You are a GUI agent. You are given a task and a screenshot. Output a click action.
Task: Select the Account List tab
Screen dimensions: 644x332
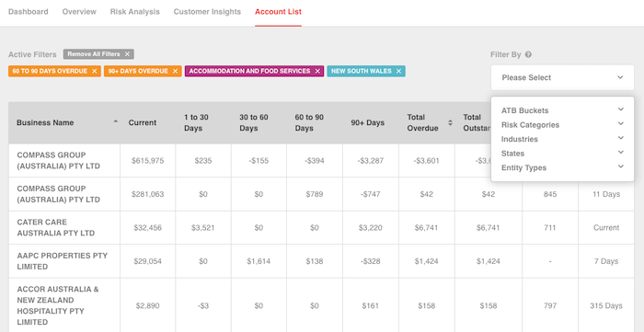pyautogui.click(x=278, y=12)
